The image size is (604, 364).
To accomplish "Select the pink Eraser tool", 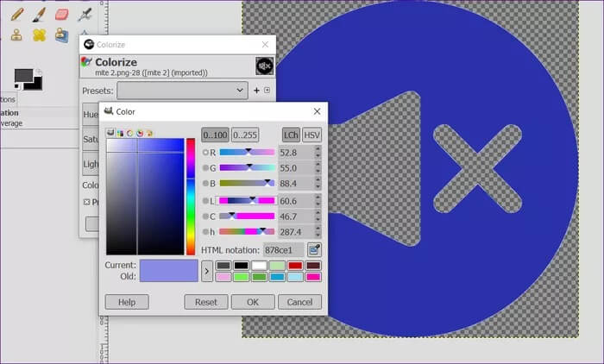I will [x=61, y=15].
